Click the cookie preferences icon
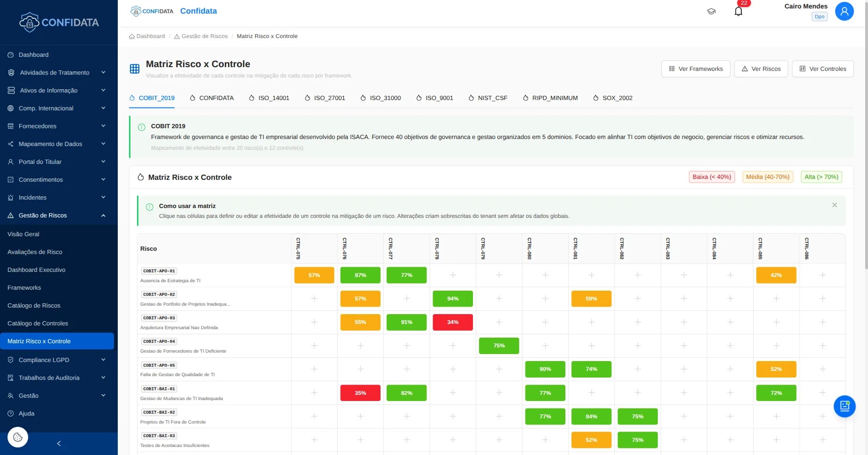Viewport: 868px width, 455px height. click(x=17, y=437)
